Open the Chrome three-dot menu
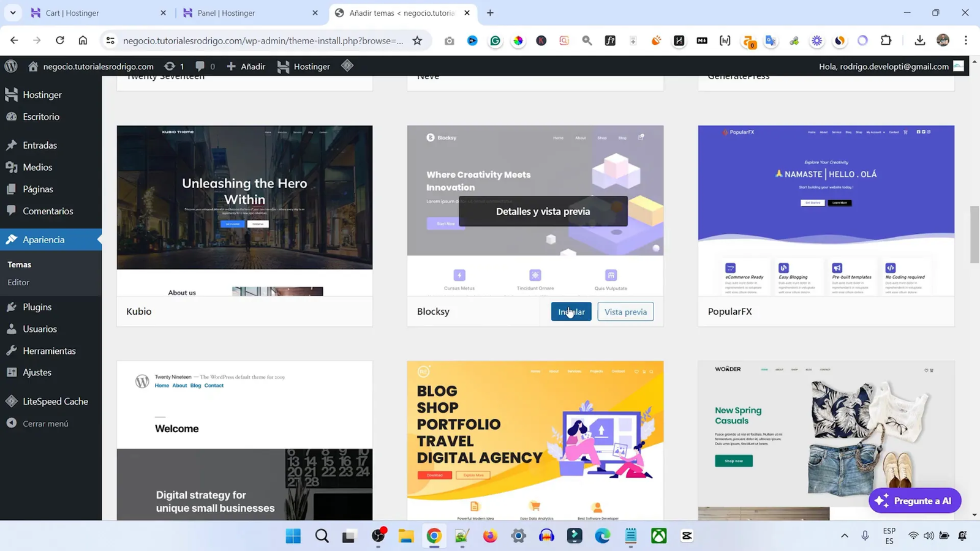 pos(966,40)
